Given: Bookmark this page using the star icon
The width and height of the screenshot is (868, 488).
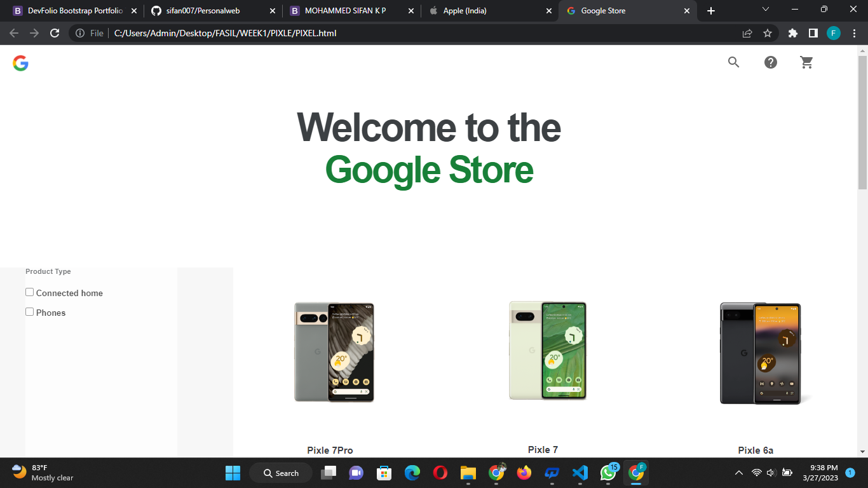Looking at the screenshot, I should tap(767, 33).
